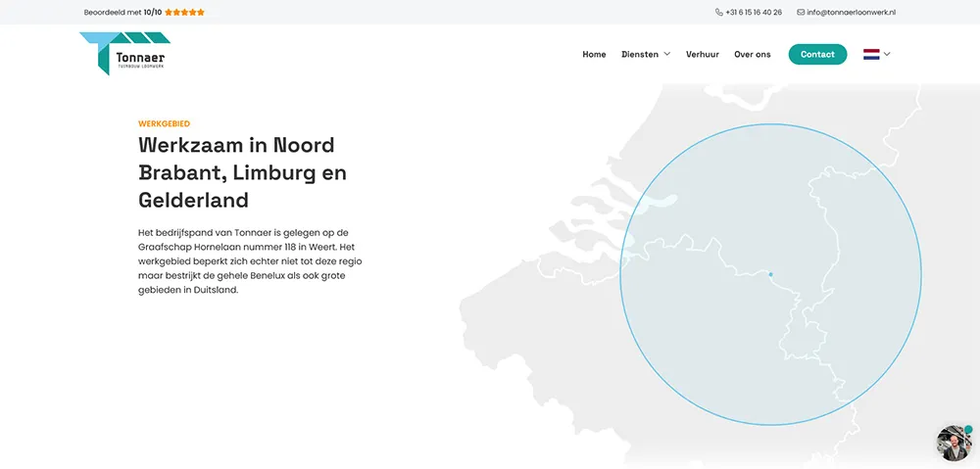Viewport: 980px width, 469px height.
Task: Click the 'Beoordeeld met 10/10' rating text
Action: pos(122,13)
